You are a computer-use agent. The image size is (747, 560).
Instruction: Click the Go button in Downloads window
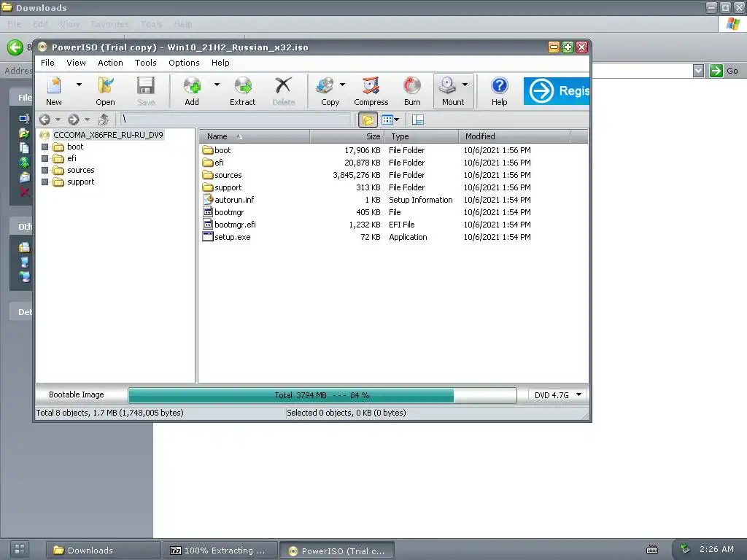(x=724, y=71)
